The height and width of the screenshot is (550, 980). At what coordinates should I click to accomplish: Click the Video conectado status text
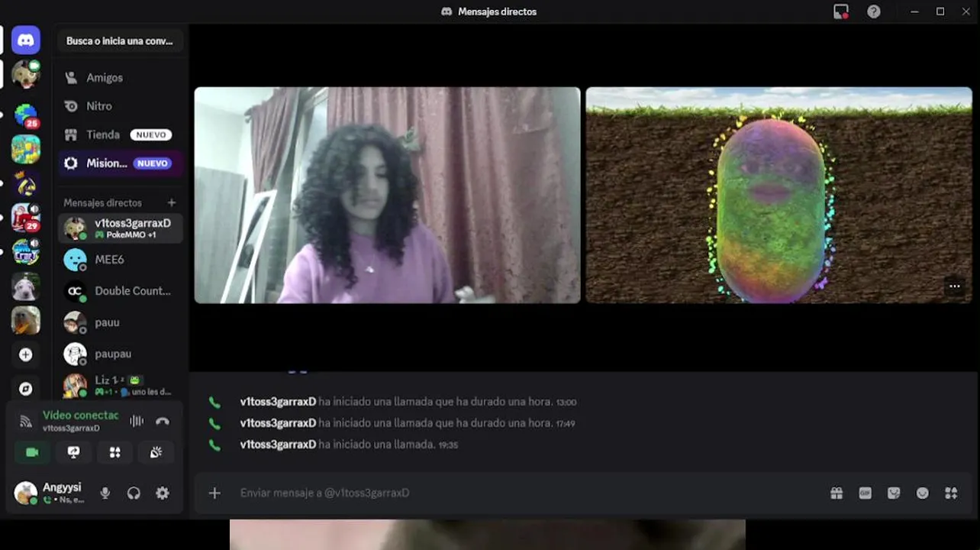click(80, 416)
